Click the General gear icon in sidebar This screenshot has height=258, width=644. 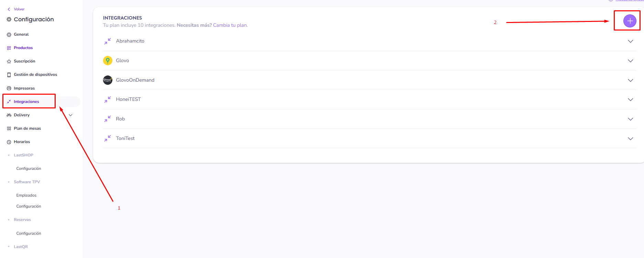click(9, 35)
